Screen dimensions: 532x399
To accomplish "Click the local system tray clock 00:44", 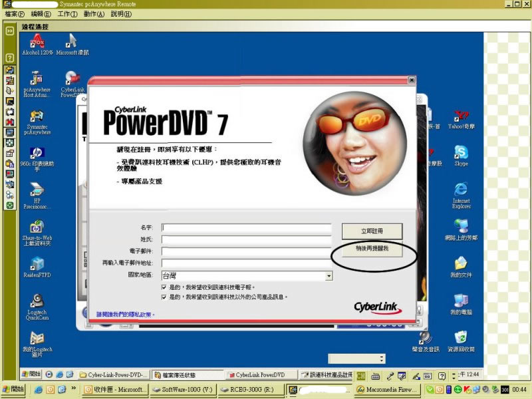I will [x=519, y=390].
